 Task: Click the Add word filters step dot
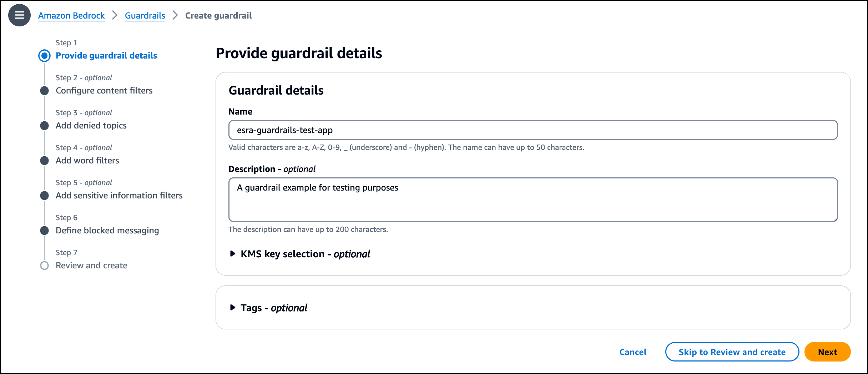45,161
